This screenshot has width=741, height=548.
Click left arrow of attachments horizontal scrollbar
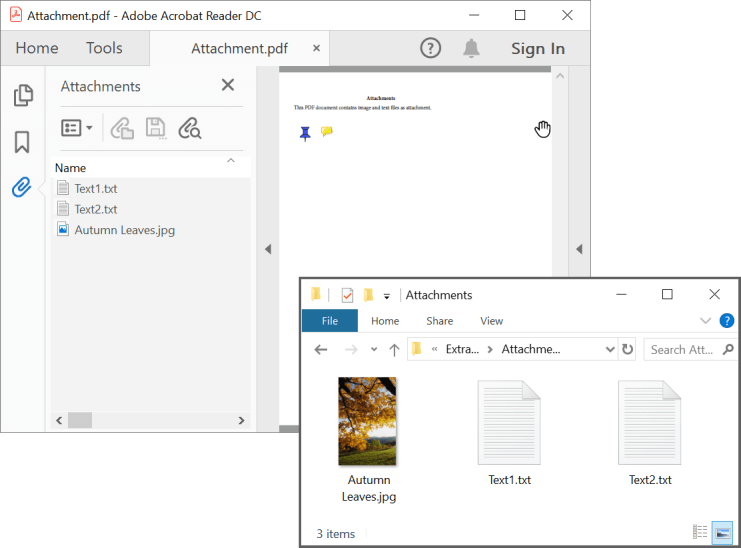pyautogui.click(x=59, y=420)
